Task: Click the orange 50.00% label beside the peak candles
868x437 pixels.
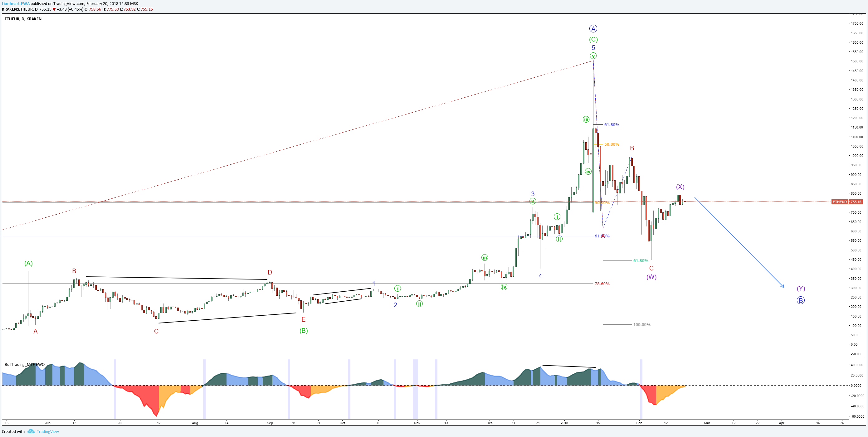Action: click(612, 144)
